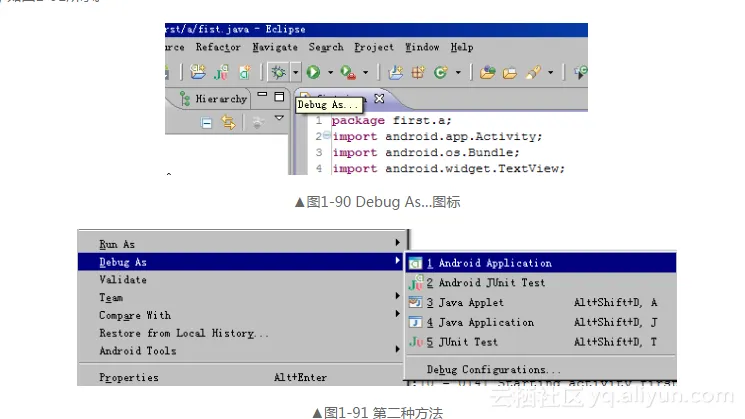745x419 pixels.
Task: Click the New Android Project wizard icon
Action: point(198,72)
